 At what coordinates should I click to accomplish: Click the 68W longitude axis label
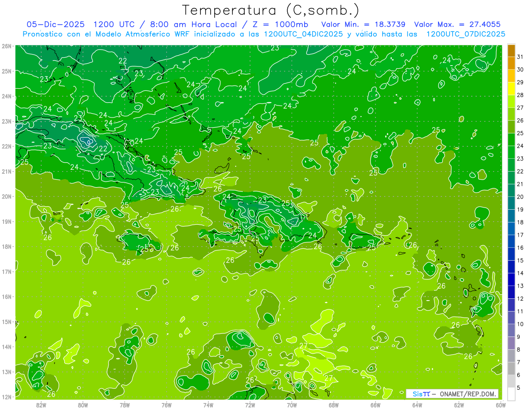333,405
